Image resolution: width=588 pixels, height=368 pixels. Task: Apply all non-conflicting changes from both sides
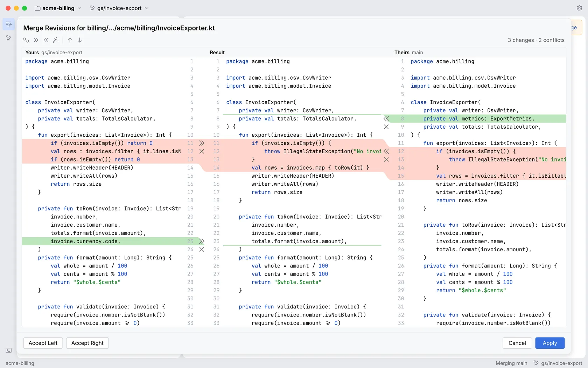coord(26,40)
